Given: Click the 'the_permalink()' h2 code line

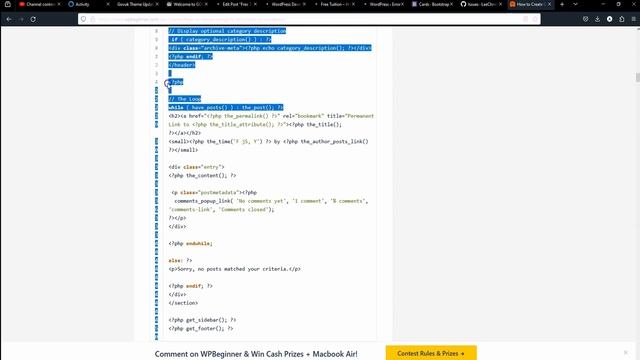Looking at the screenshot, I should (271, 116).
